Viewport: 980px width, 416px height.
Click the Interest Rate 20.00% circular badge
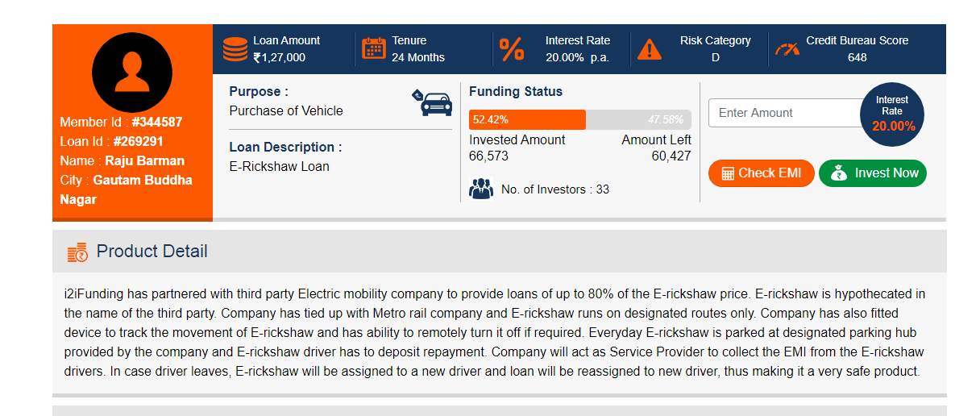coord(892,114)
